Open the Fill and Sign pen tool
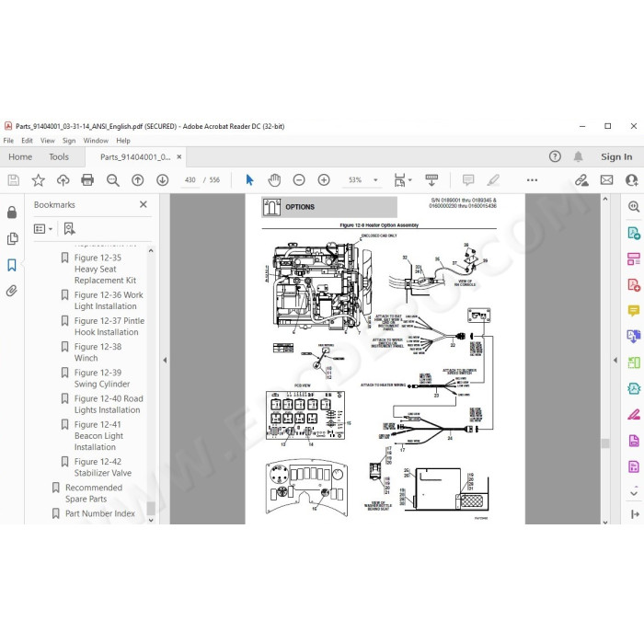 tap(633, 414)
